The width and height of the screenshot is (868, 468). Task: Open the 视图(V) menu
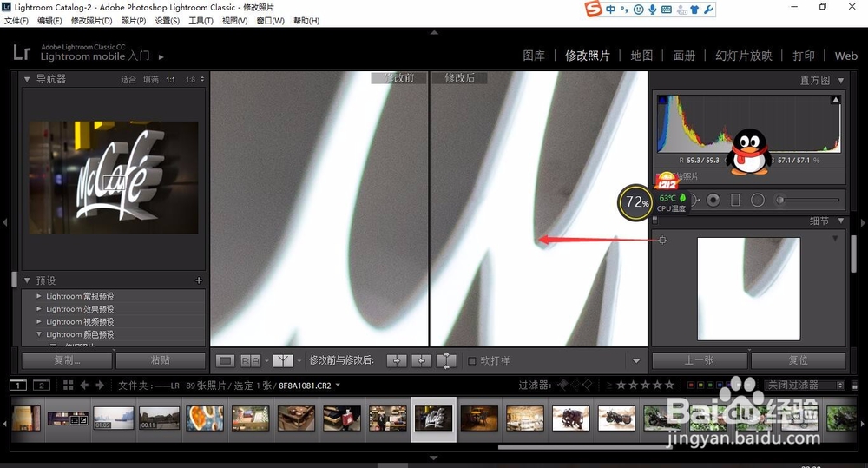point(234,21)
